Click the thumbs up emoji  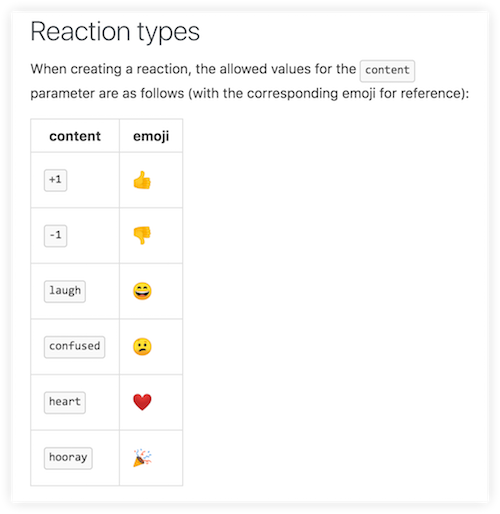(x=142, y=180)
